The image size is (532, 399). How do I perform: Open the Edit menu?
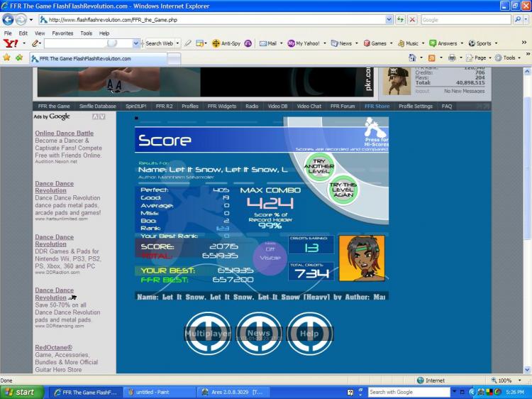pyautogui.click(x=23, y=33)
